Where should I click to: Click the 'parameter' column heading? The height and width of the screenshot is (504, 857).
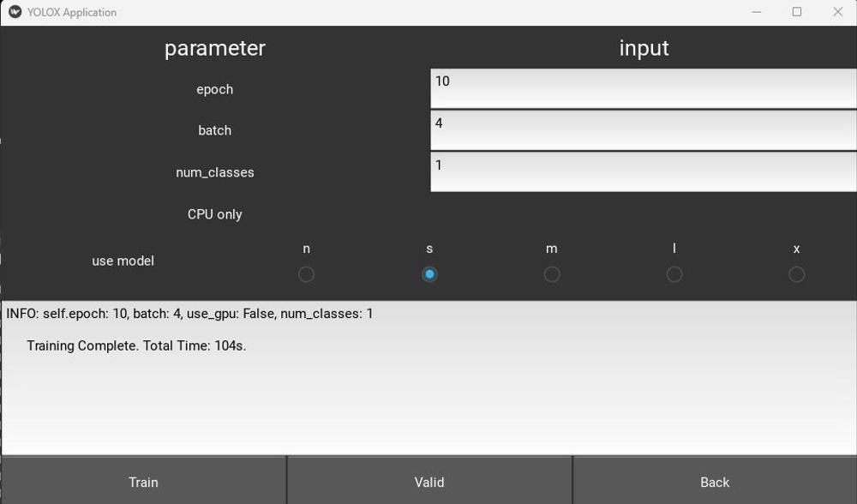215,49
